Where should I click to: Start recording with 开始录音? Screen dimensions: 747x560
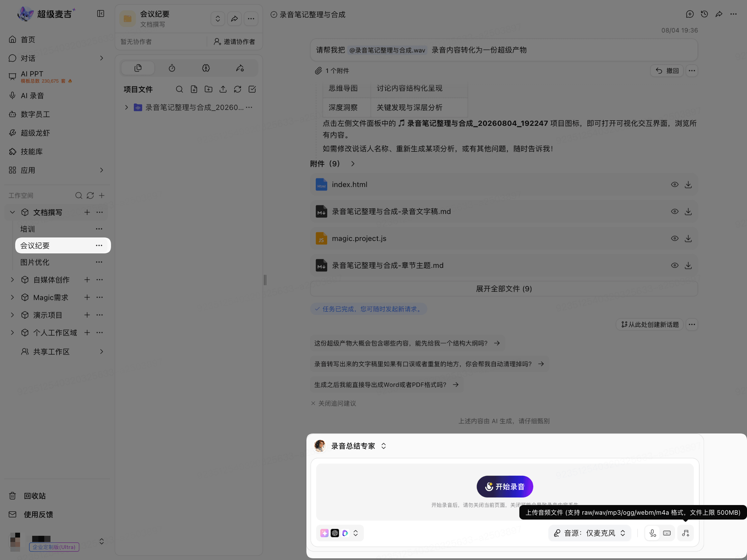505,487
